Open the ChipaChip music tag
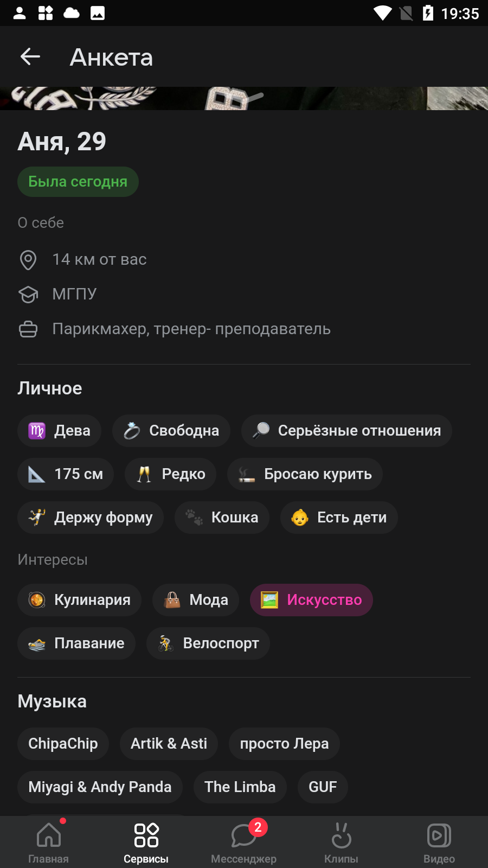The width and height of the screenshot is (488, 868). (x=63, y=744)
